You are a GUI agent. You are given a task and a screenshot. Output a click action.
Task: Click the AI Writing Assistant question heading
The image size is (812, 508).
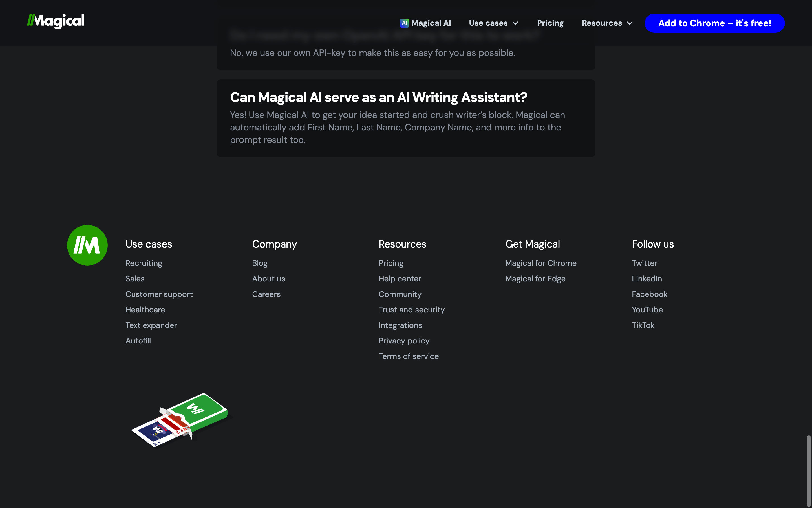click(378, 97)
